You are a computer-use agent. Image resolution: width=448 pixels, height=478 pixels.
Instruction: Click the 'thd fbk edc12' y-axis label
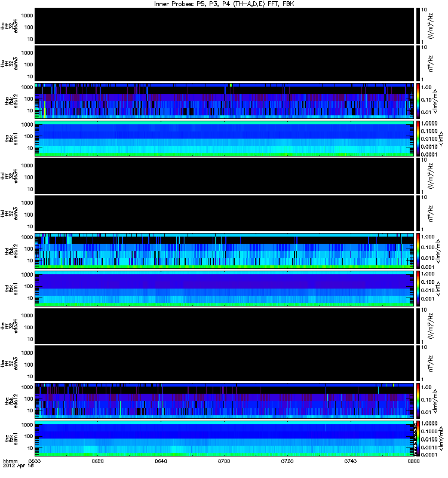(11, 250)
